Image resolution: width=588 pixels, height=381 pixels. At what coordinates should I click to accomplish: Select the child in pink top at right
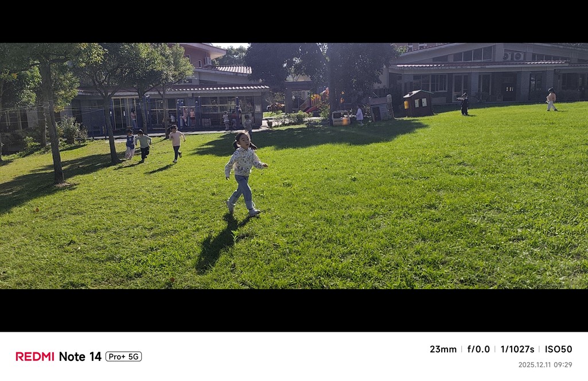point(551,99)
